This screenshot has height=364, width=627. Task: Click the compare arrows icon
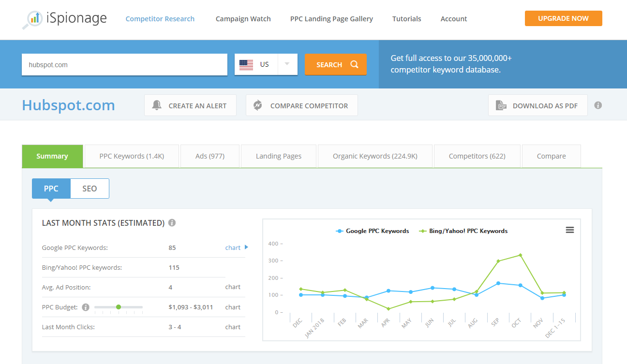pyautogui.click(x=258, y=105)
